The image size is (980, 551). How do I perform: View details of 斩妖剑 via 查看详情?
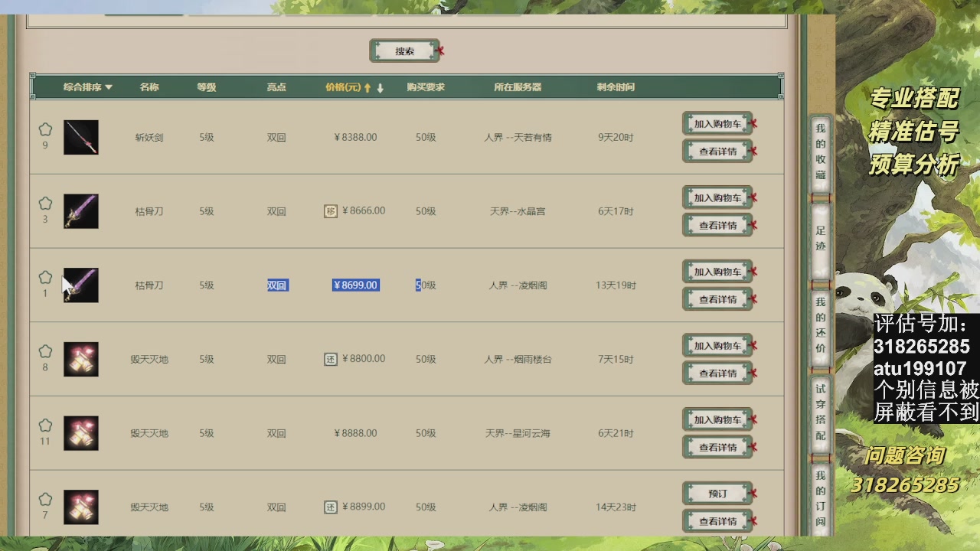pos(717,152)
